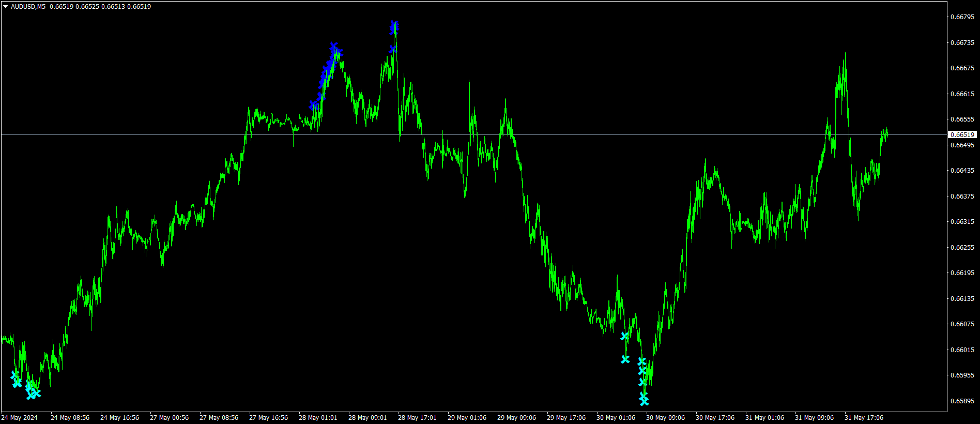980x424 pixels.
Task: Select the 30 May 01:06 time label
Action: click(x=616, y=418)
